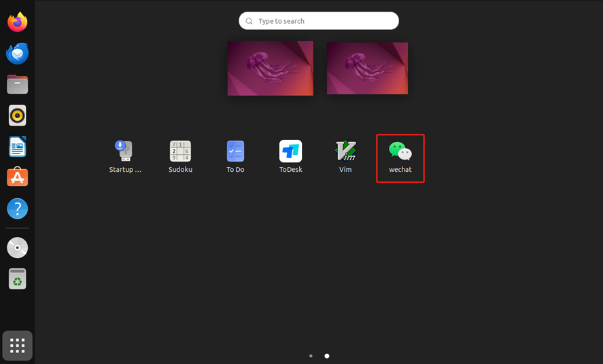Launch LibreOffice Writer from the dock
The width and height of the screenshot is (603, 364).
point(17,146)
